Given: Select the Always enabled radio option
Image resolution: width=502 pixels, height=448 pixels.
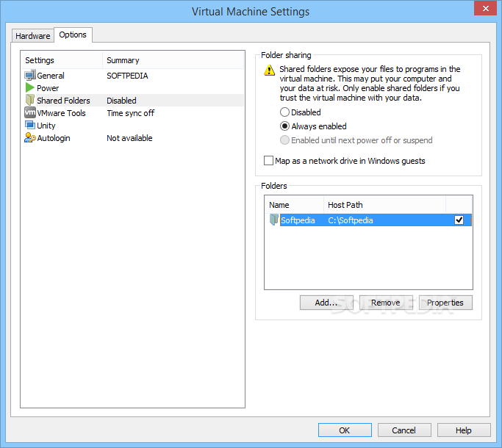Looking at the screenshot, I should click(x=284, y=126).
